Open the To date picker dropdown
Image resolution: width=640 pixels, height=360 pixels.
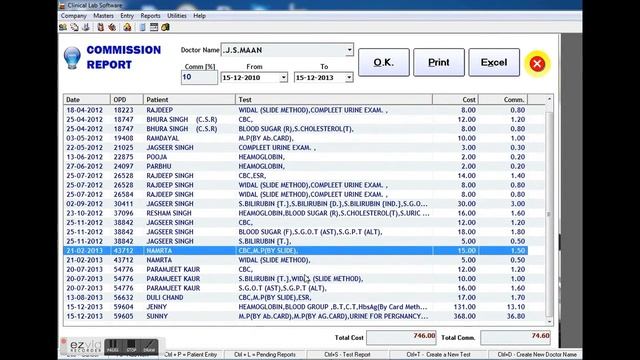pos(349,78)
